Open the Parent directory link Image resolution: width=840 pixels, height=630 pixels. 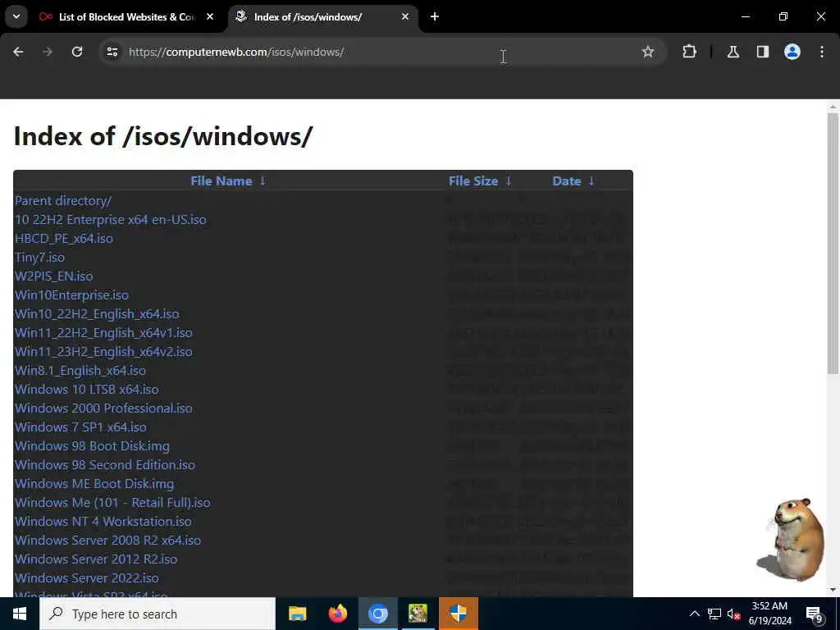click(63, 201)
